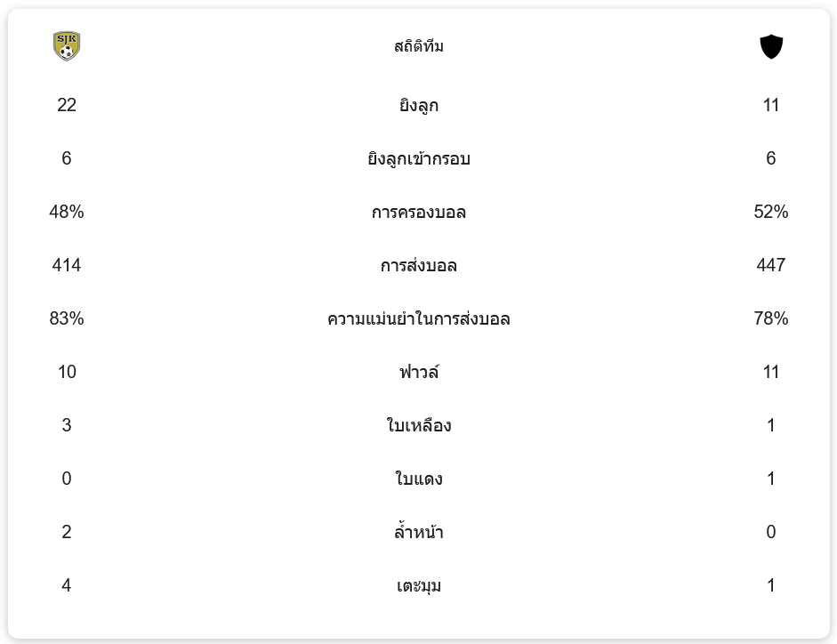837x644 pixels.
Task: Click the 52% possession value
Action: (x=771, y=212)
